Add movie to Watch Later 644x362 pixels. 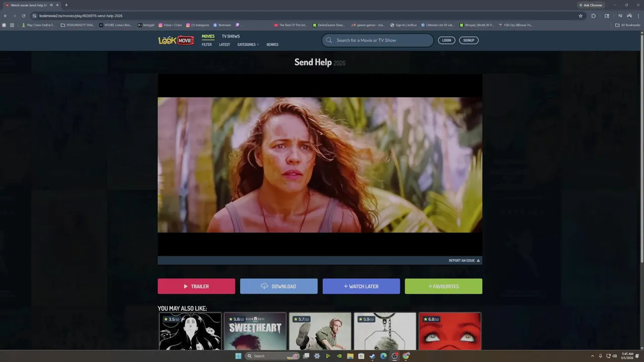point(361,286)
